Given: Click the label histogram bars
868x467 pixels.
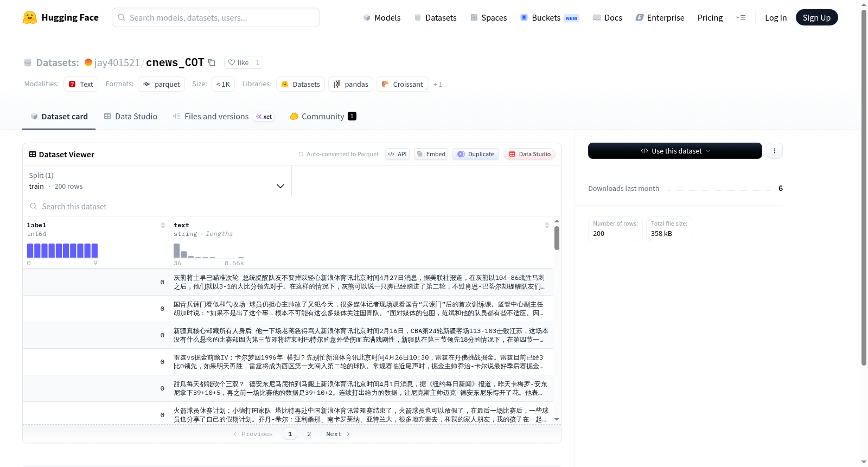Looking at the screenshot, I should click(x=62, y=251).
